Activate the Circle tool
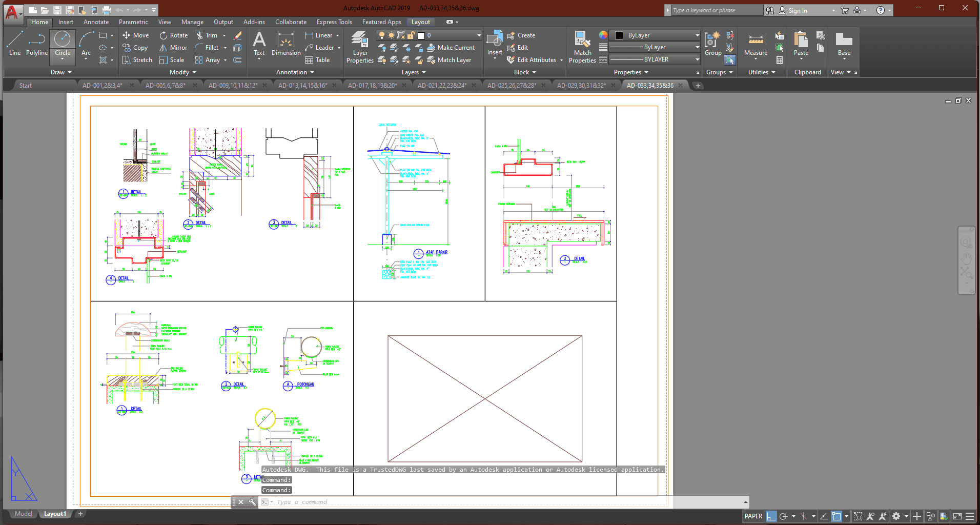Screen dimensions: 980x525 63,43
